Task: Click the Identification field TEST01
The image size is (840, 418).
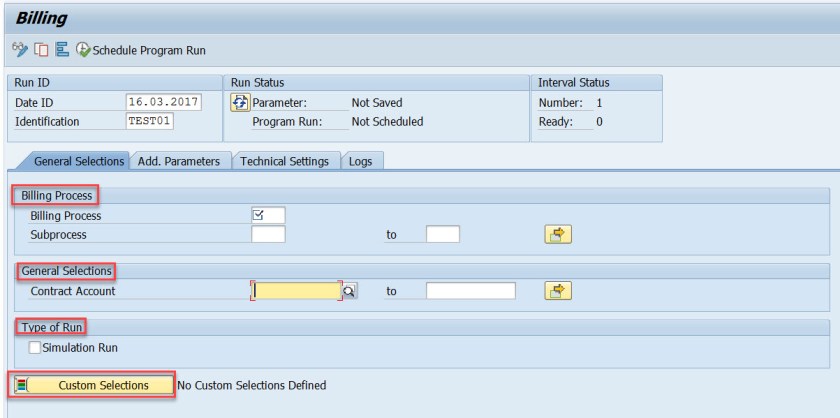Action: pyautogui.click(x=150, y=121)
